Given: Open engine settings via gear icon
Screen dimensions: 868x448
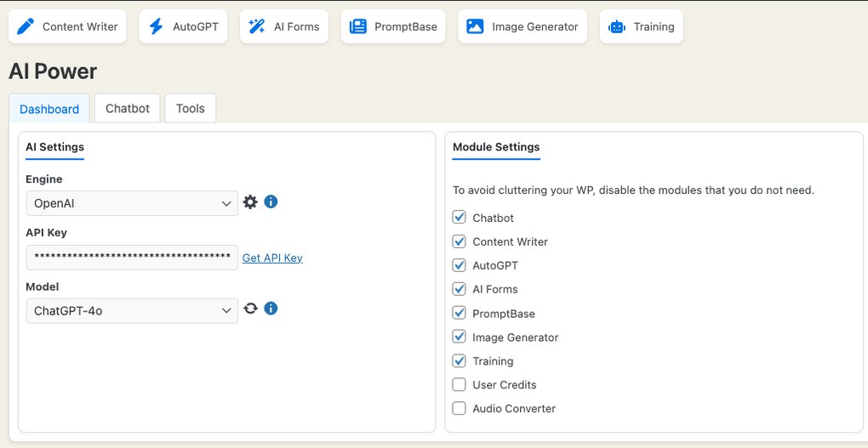Looking at the screenshot, I should click(250, 202).
